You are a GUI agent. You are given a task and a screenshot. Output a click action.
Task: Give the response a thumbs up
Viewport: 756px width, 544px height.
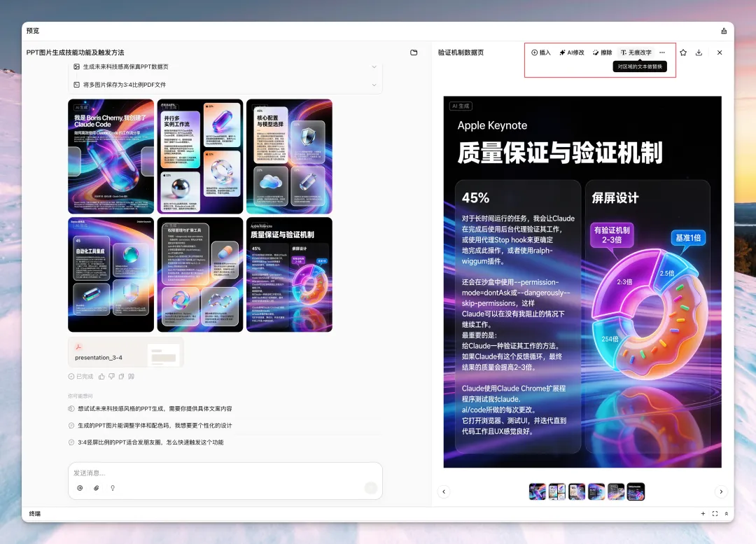101,377
